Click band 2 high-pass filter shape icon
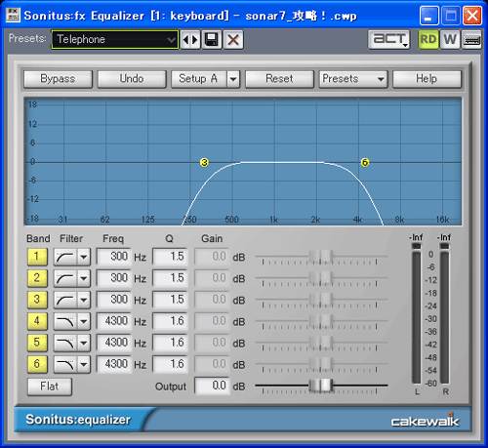This screenshot has width=488, height=448. (65, 278)
